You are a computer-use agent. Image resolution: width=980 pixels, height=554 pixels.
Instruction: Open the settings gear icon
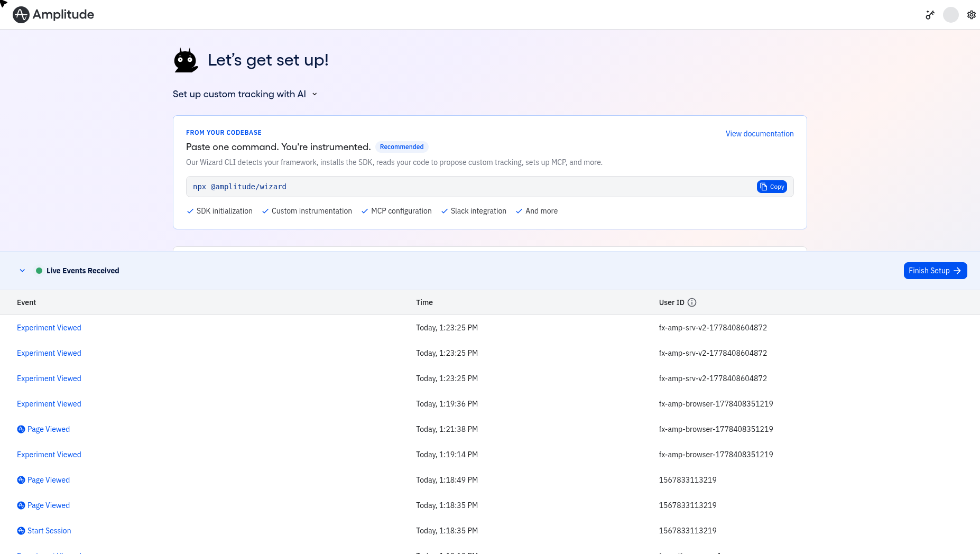point(972,15)
